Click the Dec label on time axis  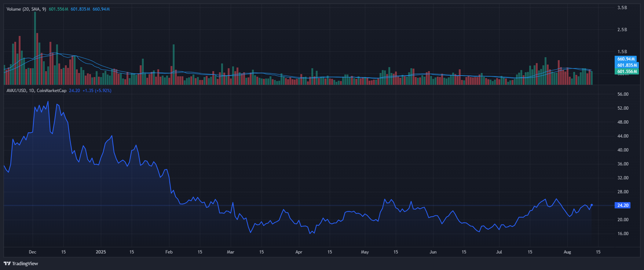pos(32,252)
